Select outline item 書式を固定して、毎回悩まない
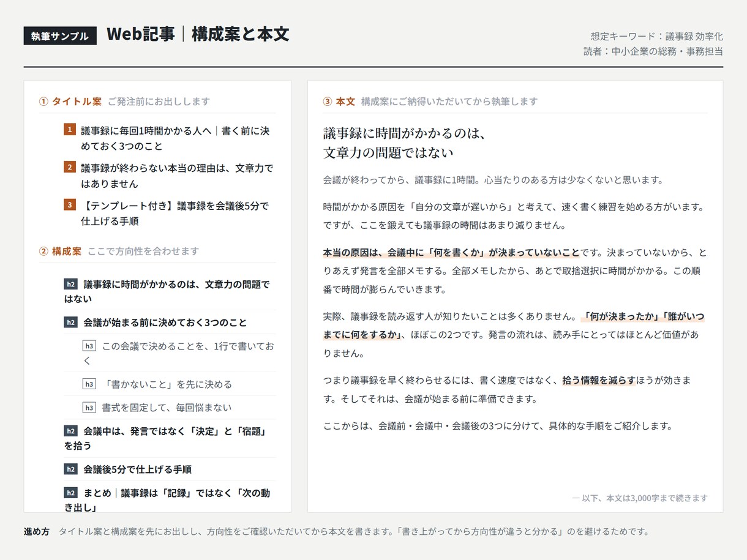This screenshot has height=560, width=747. (x=179, y=408)
